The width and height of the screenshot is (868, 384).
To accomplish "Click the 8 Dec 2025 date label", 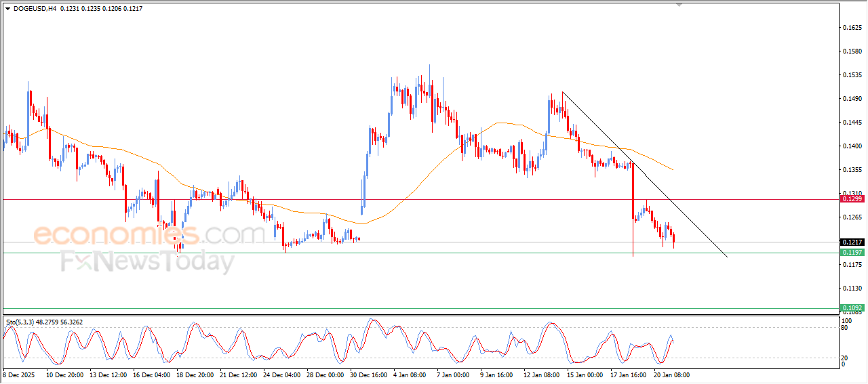I will pyautogui.click(x=18, y=375).
